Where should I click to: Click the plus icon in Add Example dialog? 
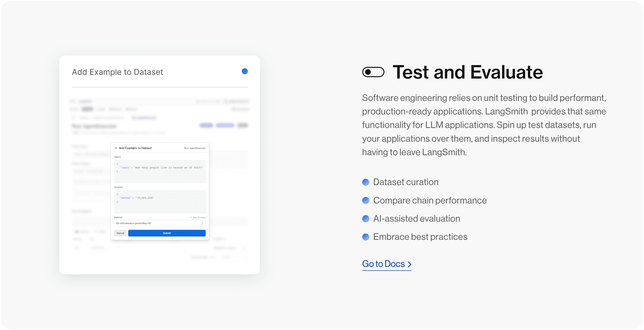(116, 148)
